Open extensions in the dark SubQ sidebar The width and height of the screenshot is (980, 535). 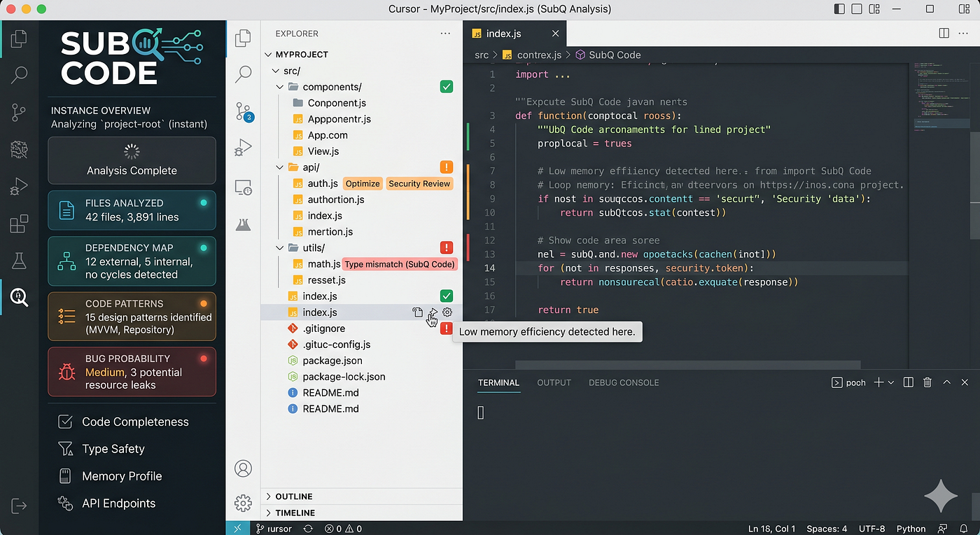click(19, 224)
